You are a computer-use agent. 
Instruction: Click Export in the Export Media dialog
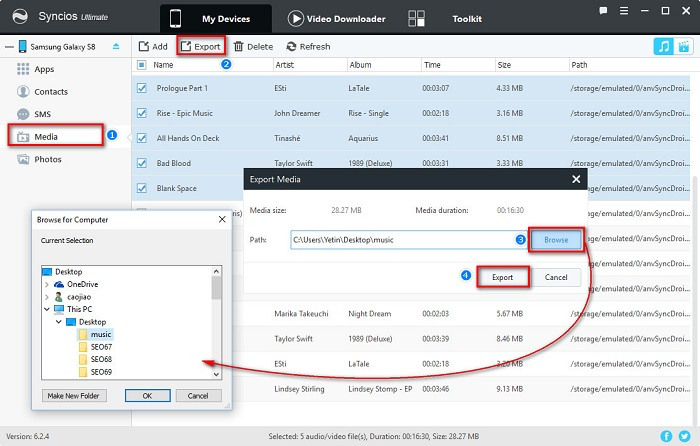pos(502,277)
